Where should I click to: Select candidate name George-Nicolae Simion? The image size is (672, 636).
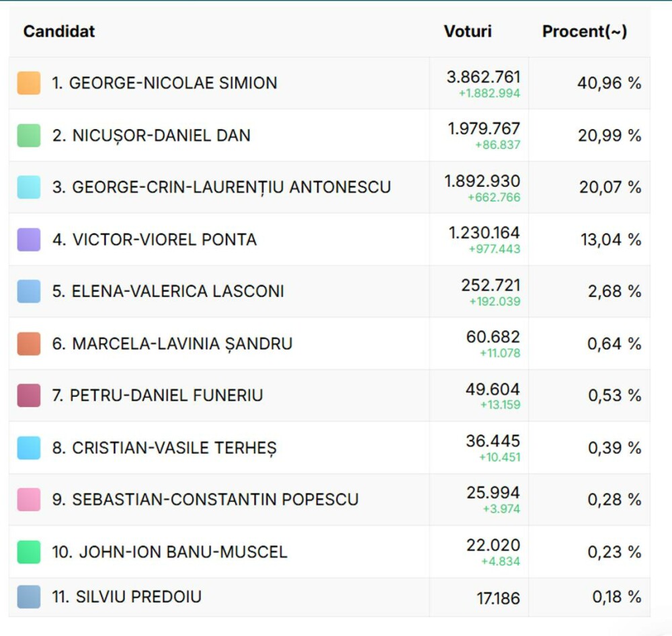(165, 83)
